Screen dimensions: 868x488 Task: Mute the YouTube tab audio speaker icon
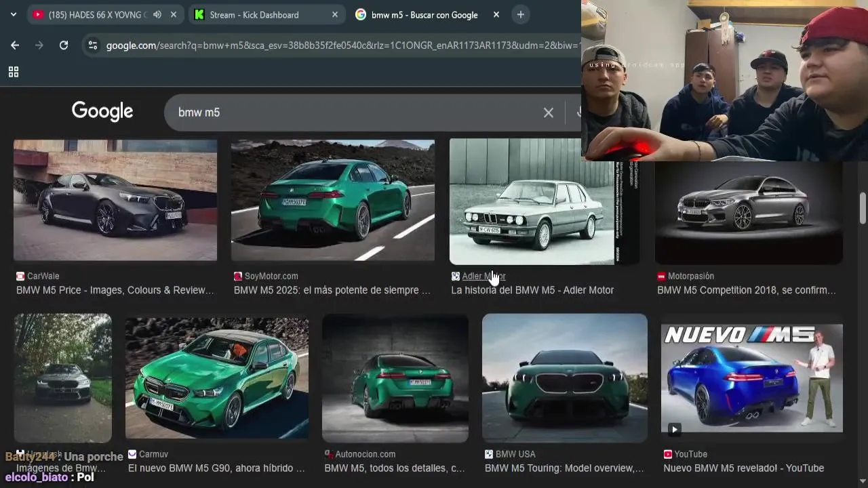click(x=157, y=14)
